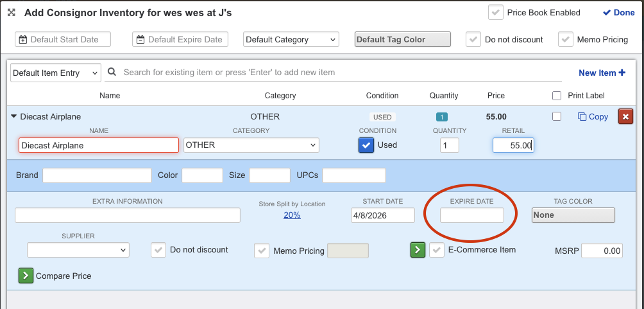Image resolution: width=644 pixels, height=309 pixels.
Task: Open the Default Category dropdown
Action: click(x=291, y=40)
